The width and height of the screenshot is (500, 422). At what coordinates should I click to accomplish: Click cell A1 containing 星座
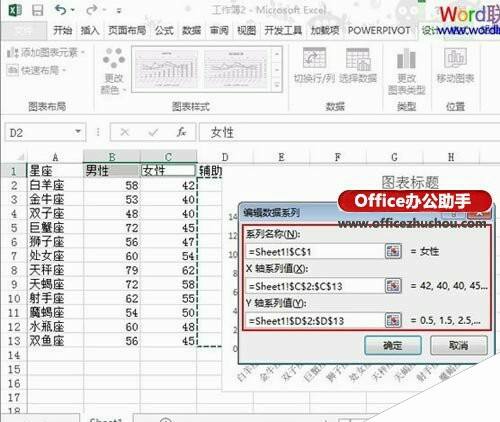tap(55, 171)
